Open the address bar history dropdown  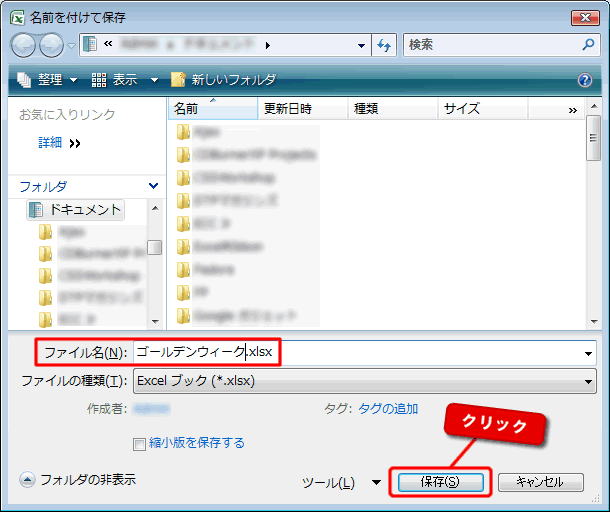pos(361,46)
